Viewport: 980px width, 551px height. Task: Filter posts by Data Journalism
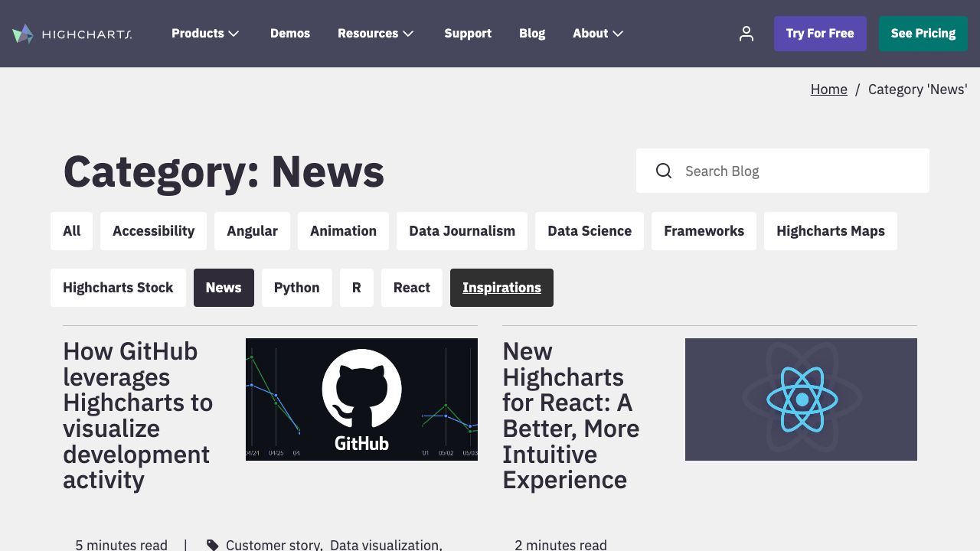click(462, 231)
